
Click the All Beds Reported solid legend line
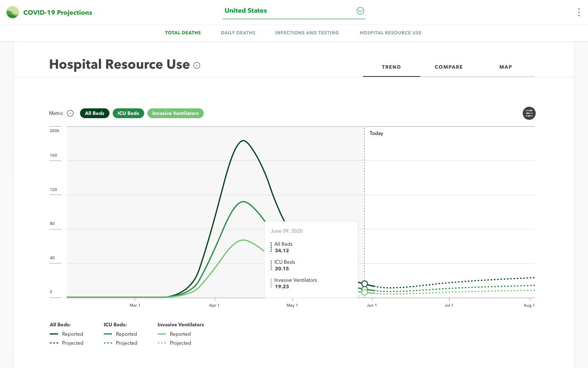coord(55,334)
